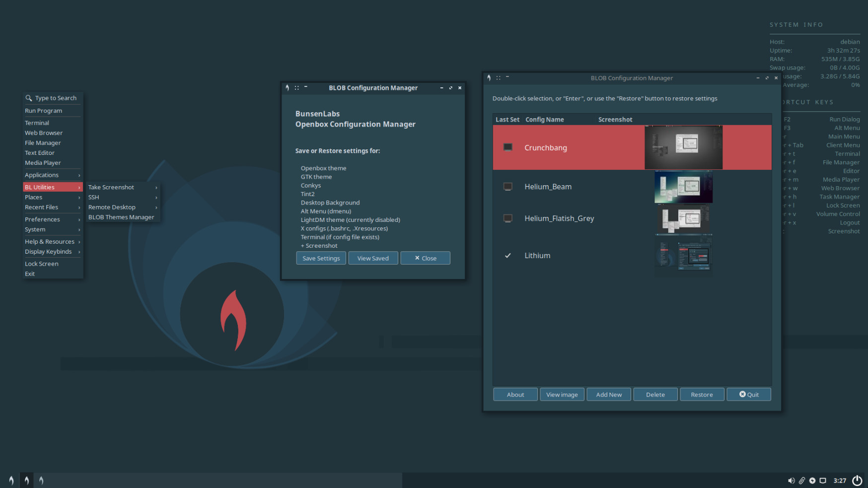
Task: Click the Add New button
Action: [609, 395]
